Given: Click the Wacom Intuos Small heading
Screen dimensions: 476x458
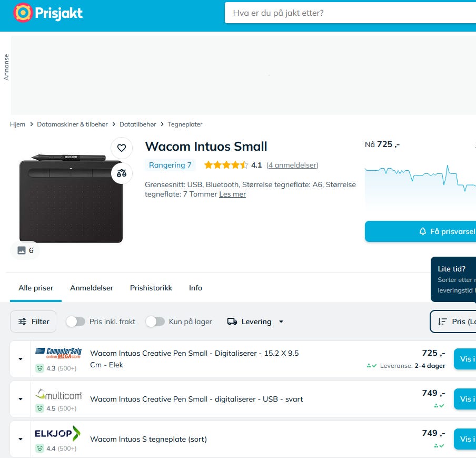Looking at the screenshot, I should [x=206, y=146].
